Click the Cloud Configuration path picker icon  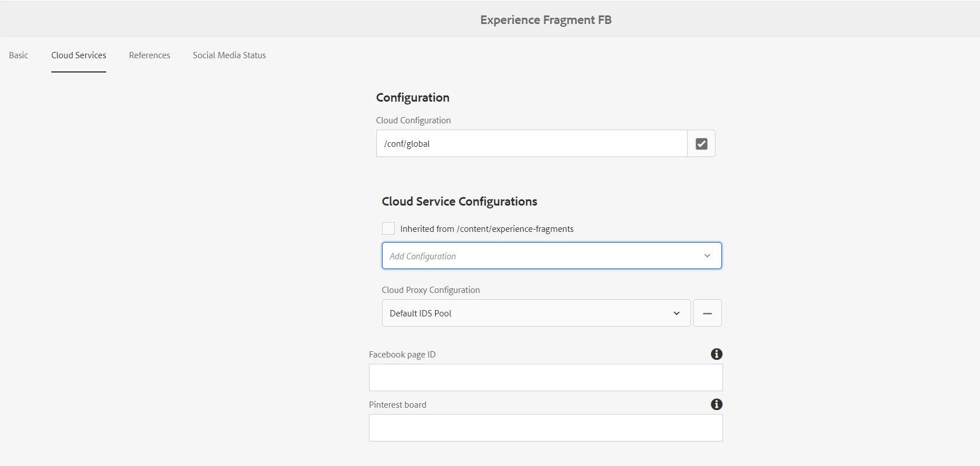click(701, 144)
